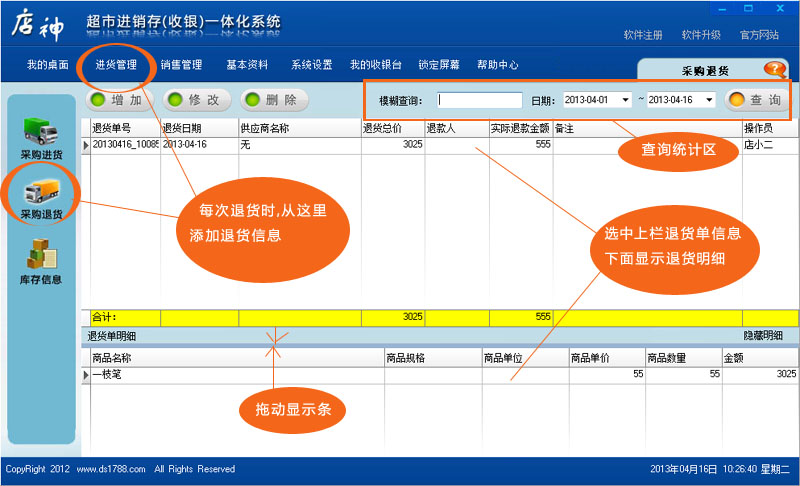Maximize the application window
Screen dimensions: 800x486
(x=748, y=8)
